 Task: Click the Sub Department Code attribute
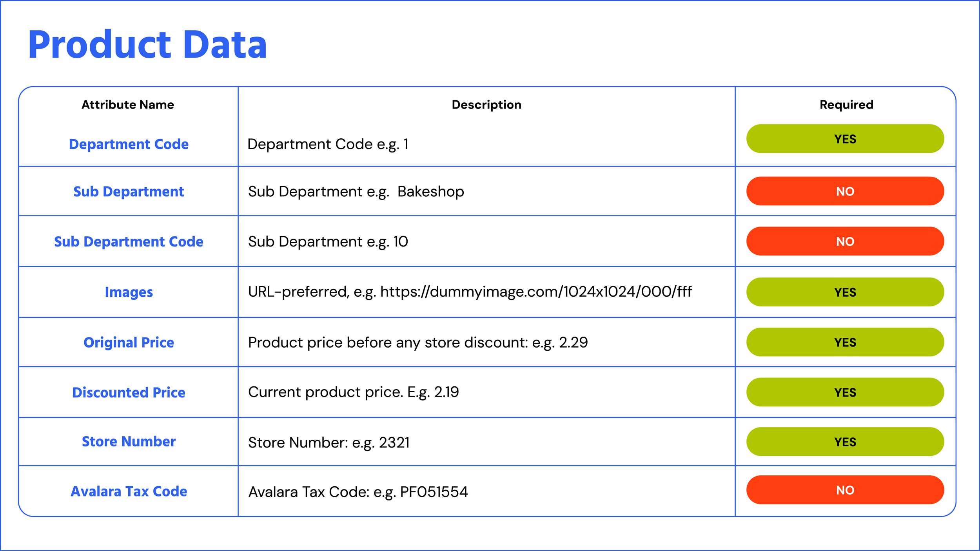(x=129, y=242)
